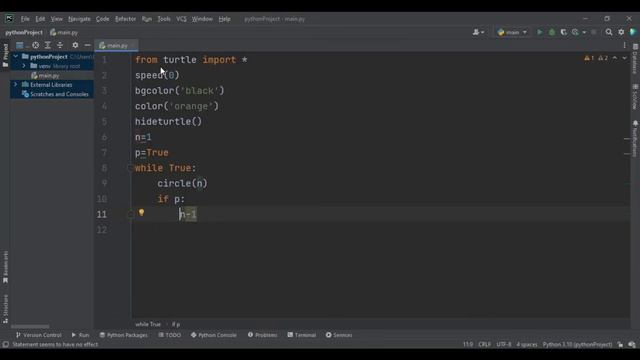Open IDE settings gear in top toolbar
The image size is (640, 360).
click(x=621, y=32)
